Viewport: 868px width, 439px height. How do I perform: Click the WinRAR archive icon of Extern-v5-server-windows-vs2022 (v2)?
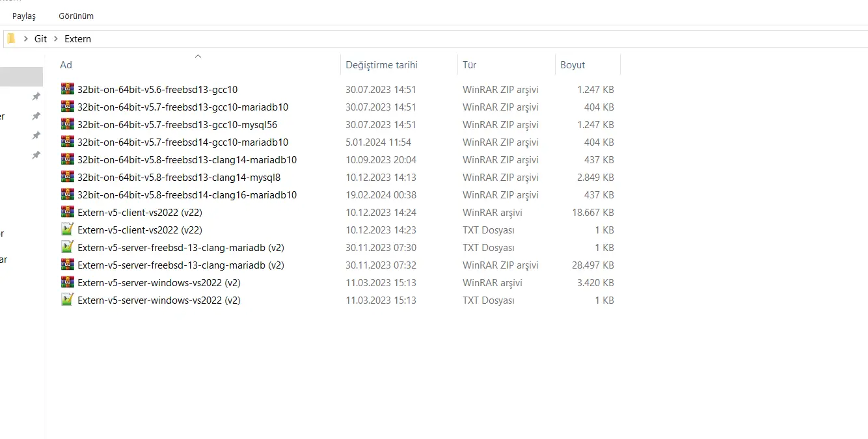[x=67, y=282]
